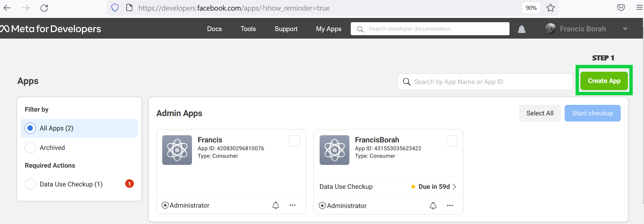Open the Support menu
Viewport: 644px width, 224px height.
[x=286, y=29]
